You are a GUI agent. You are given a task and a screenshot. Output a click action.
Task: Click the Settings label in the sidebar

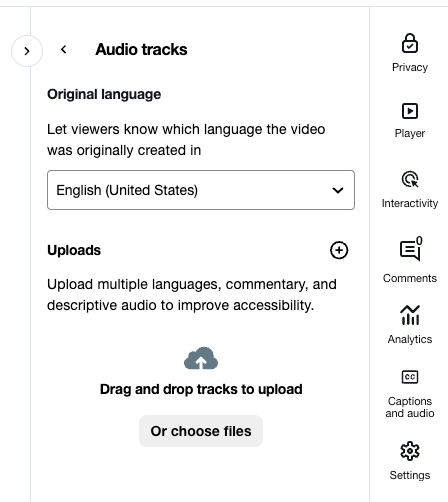pos(410,475)
